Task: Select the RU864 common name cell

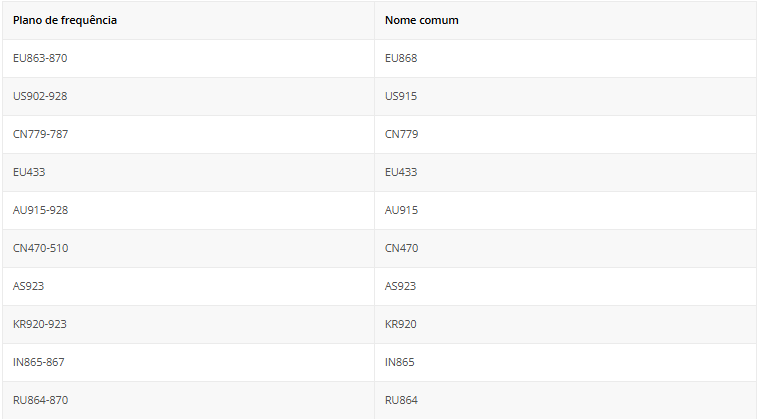Action: (401, 400)
